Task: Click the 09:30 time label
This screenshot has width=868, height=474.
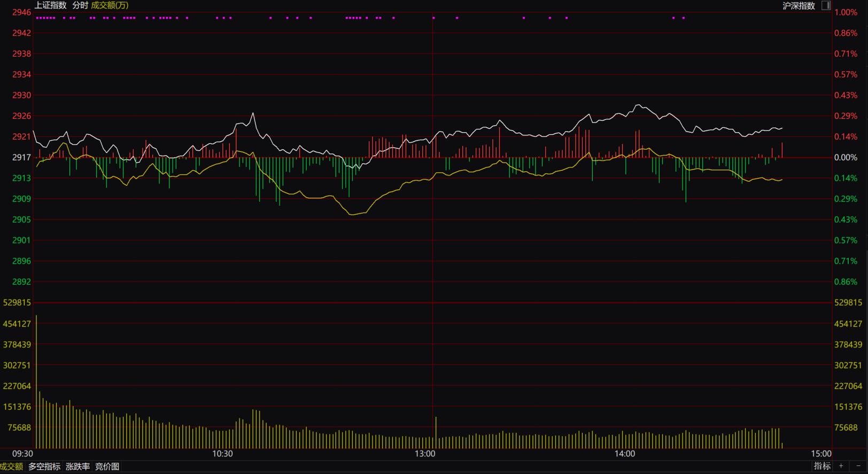Action: [22, 454]
